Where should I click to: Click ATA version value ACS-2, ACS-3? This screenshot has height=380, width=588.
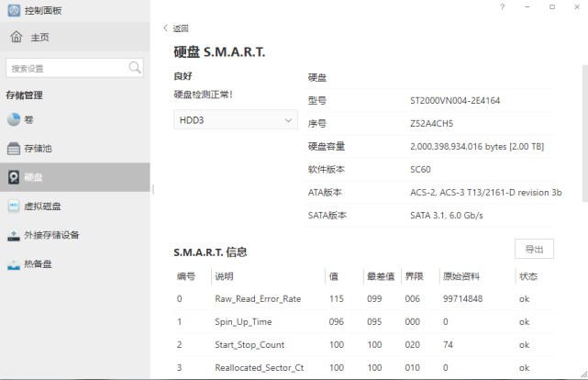[x=485, y=193]
